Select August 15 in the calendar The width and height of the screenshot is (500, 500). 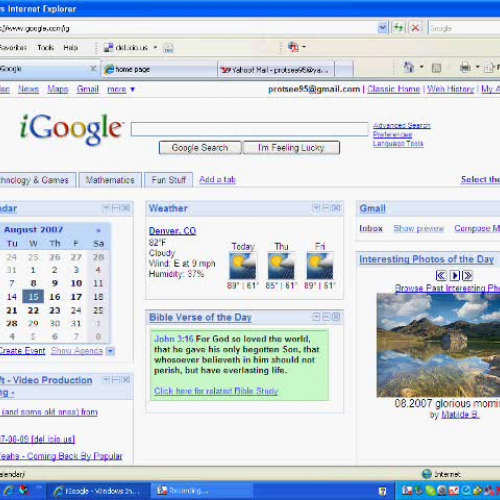(33, 297)
